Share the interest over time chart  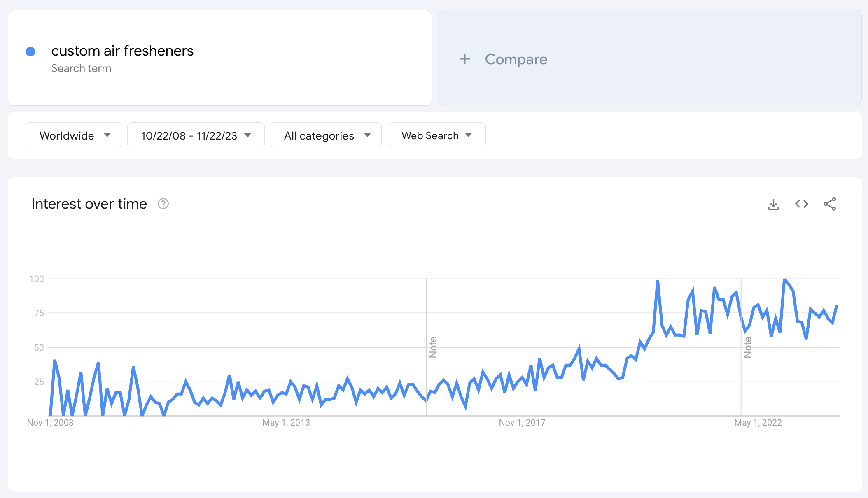(830, 204)
